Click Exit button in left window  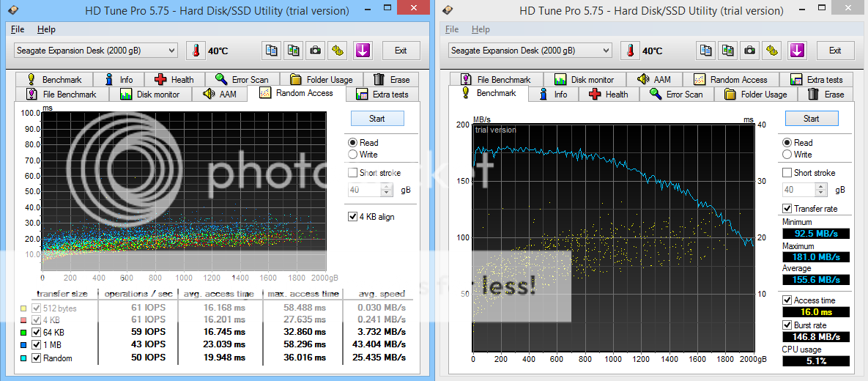click(401, 51)
